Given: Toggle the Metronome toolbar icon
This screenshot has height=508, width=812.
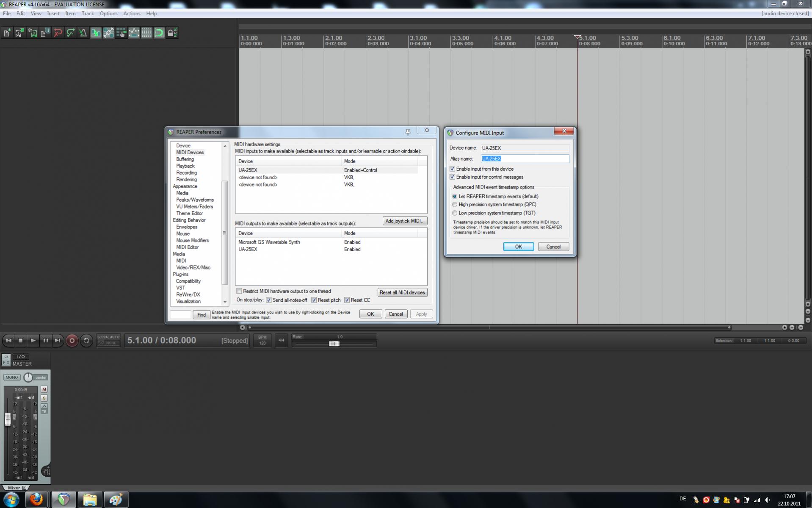Looking at the screenshot, I should (x=83, y=33).
